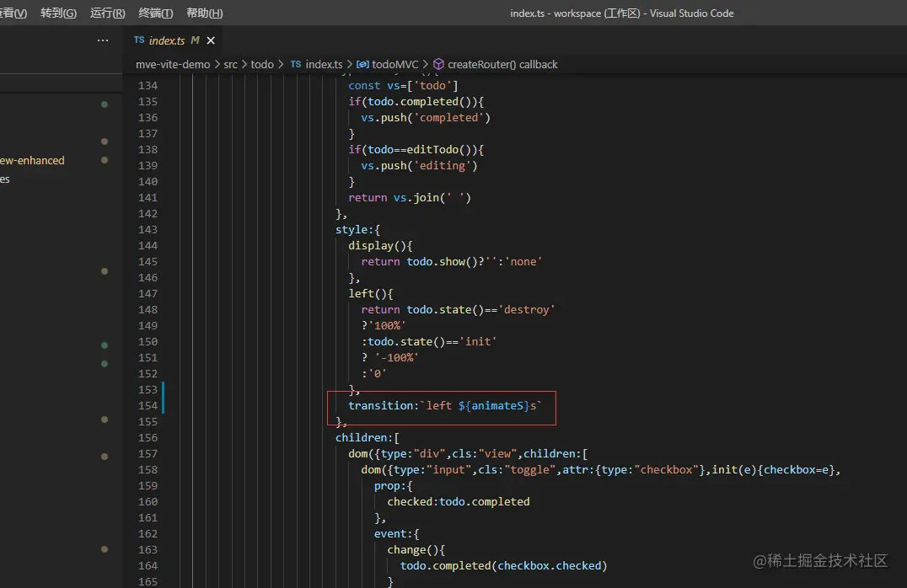Close the index.ts tab
This screenshot has width=907, height=588.
click(211, 40)
